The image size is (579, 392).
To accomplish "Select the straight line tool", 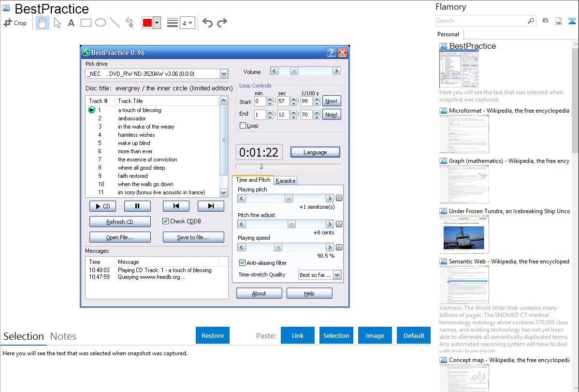I will pyautogui.click(x=115, y=23).
